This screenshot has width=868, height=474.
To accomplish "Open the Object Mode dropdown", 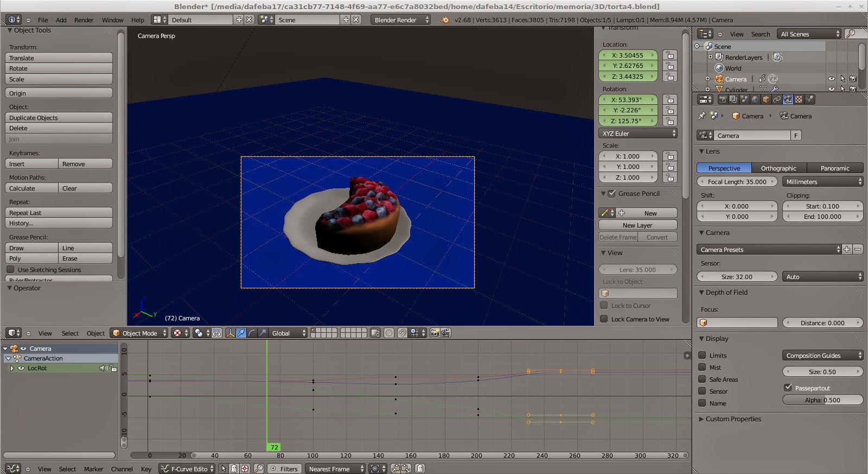I will [139, 333].
